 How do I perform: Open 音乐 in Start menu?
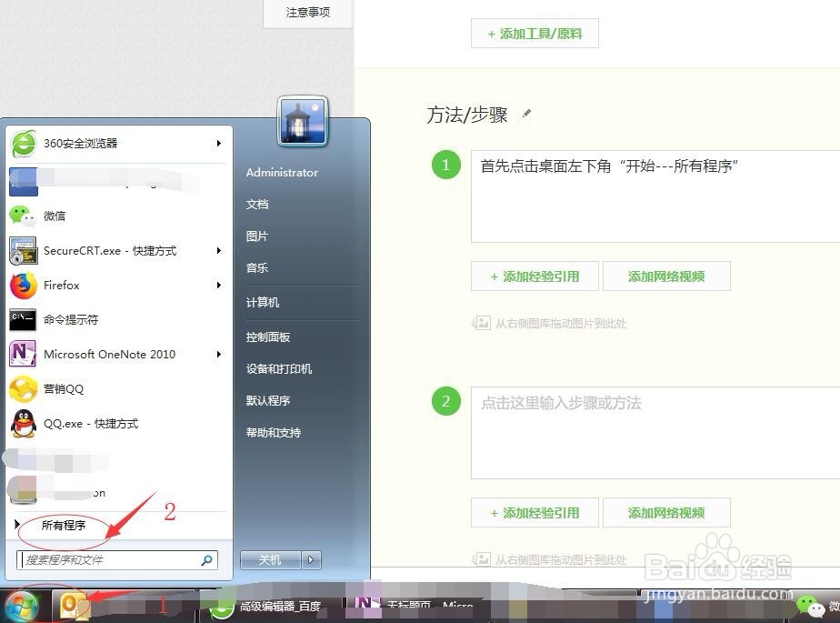(257, 267)
